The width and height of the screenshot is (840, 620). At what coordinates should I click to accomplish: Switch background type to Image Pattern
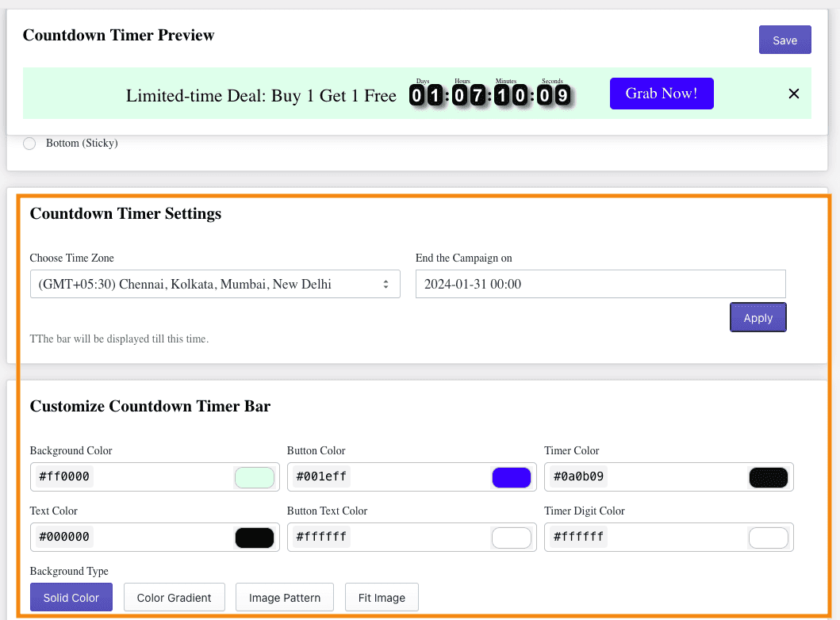284,597
